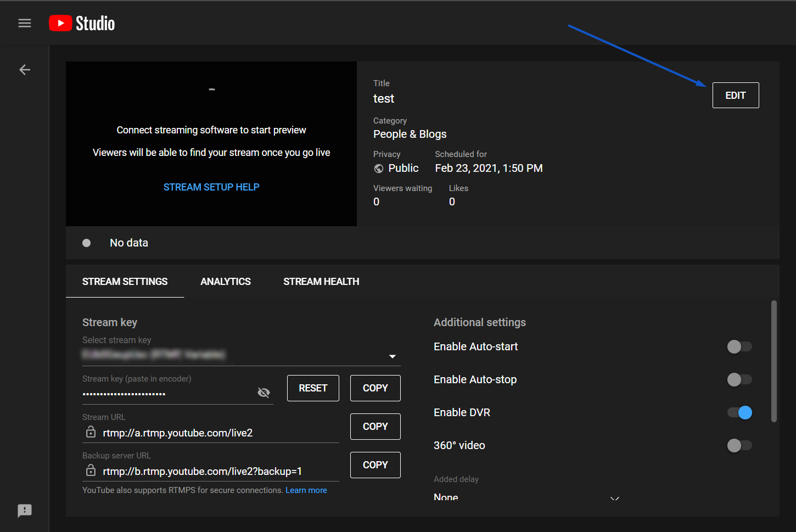Viewport: 796px width, 532px height.
Task: Turn on Enable Auto-start switch
Action: [x=739, y=346]
